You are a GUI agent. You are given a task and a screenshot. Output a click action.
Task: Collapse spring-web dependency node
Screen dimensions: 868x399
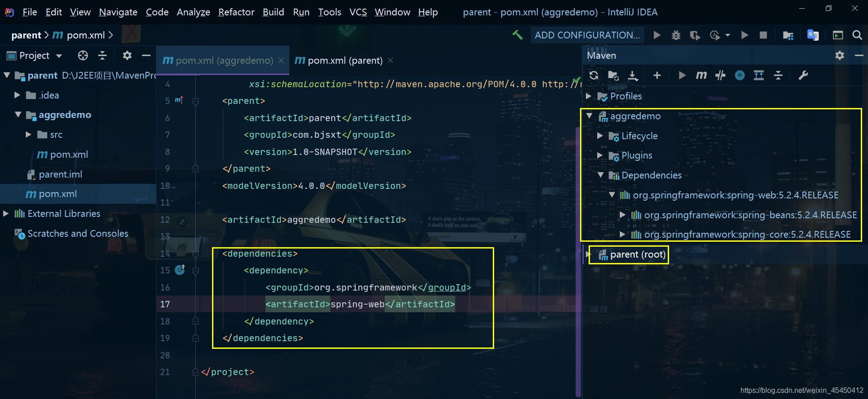612,195
